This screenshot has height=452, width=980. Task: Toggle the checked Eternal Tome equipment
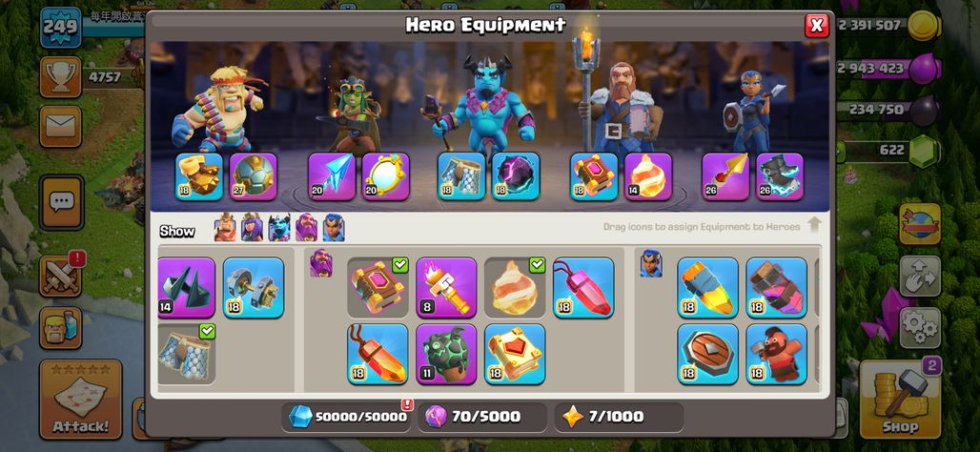(378, 288)
